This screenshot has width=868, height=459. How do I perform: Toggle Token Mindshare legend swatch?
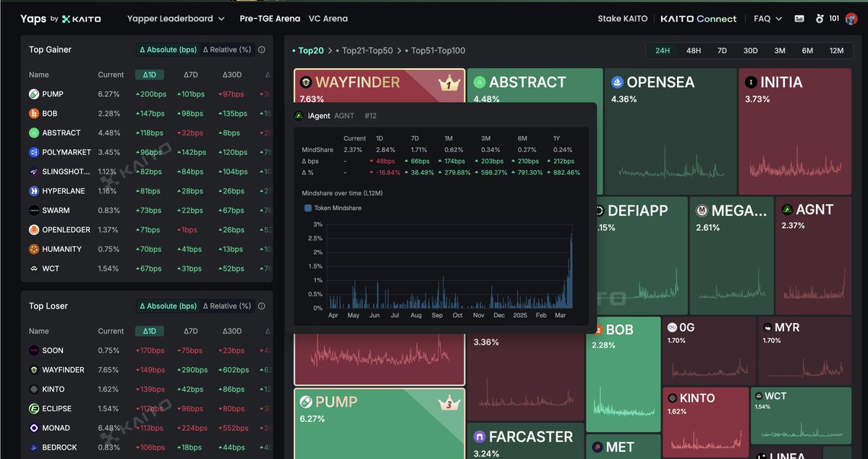pyautogui.click(x=308, y=208)
